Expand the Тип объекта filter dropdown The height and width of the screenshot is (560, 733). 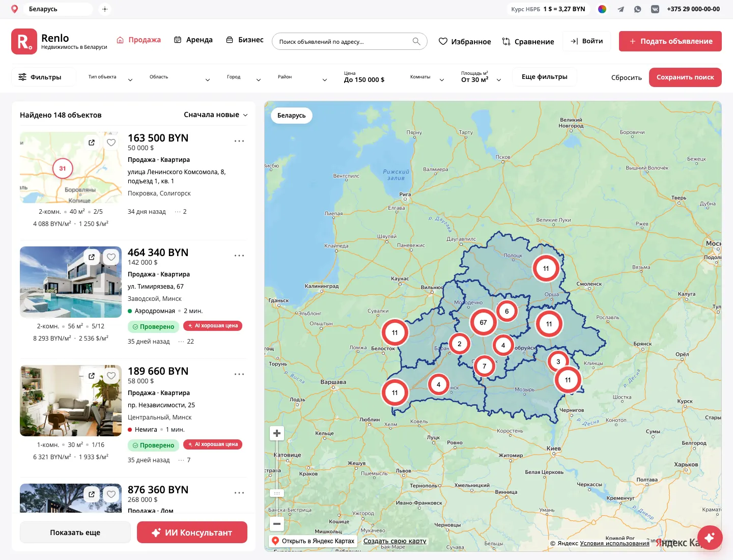[110, 77]
